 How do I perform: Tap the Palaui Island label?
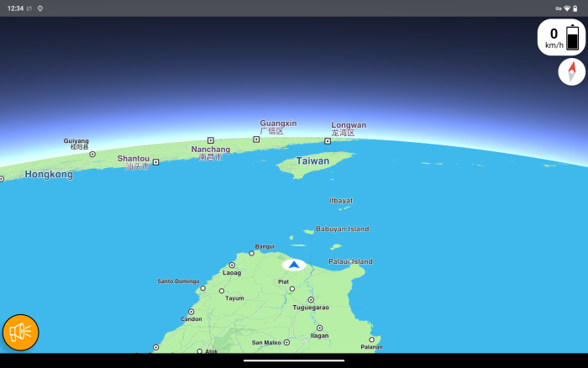350,262
